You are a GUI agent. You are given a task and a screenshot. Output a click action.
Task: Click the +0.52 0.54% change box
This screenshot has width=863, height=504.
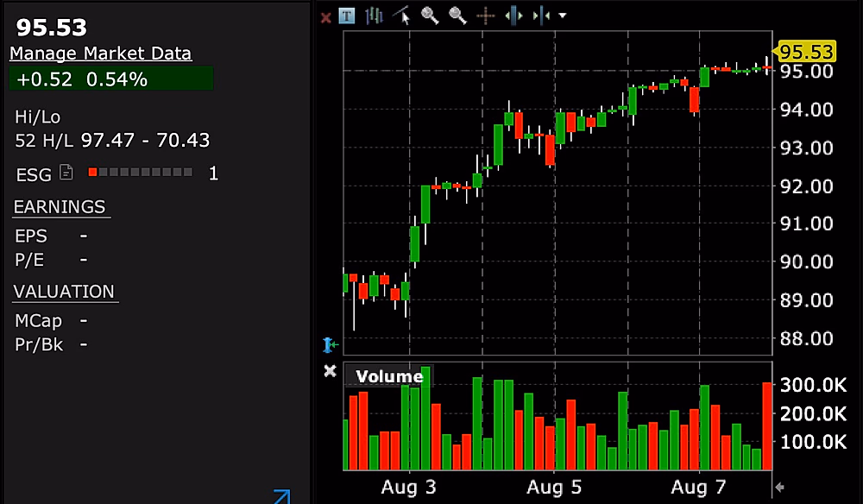111,79
